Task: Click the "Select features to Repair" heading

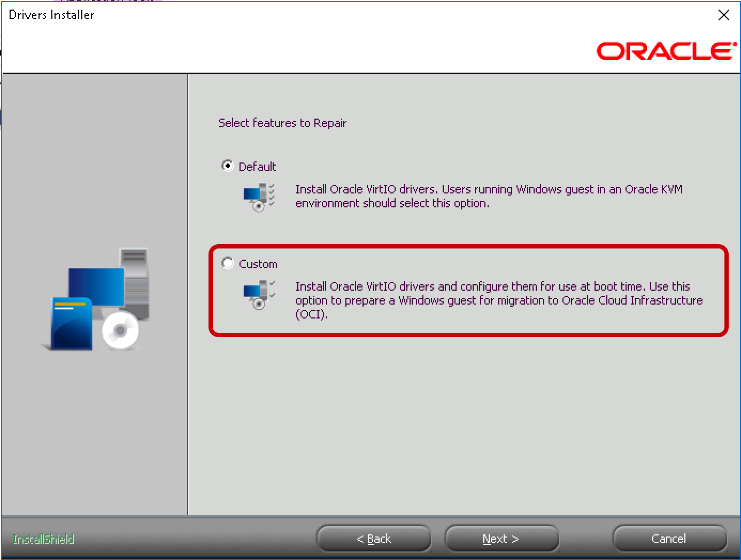Action: 282,123
